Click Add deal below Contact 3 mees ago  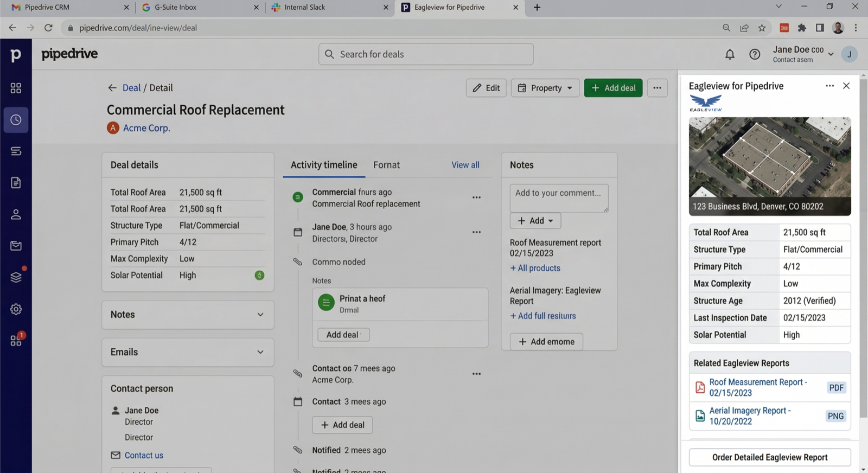coord(342,425)
